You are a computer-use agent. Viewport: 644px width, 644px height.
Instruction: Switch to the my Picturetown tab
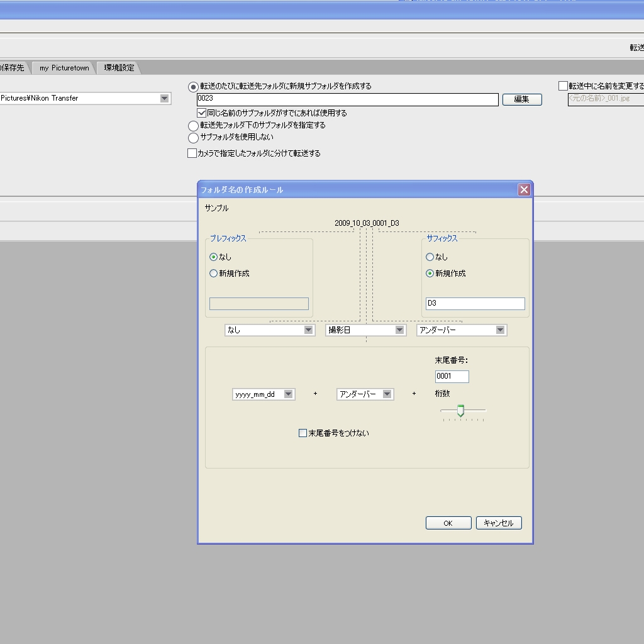pos(64,68)
